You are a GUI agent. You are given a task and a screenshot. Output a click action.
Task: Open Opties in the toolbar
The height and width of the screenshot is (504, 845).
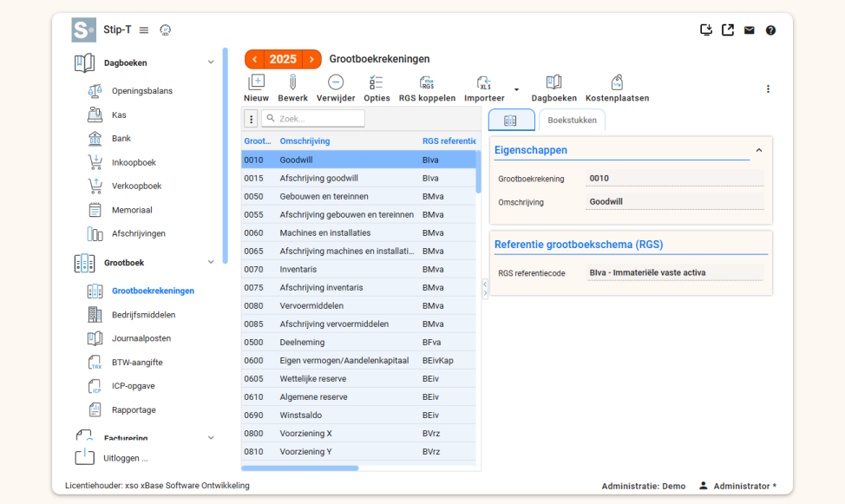pos(377,88)
